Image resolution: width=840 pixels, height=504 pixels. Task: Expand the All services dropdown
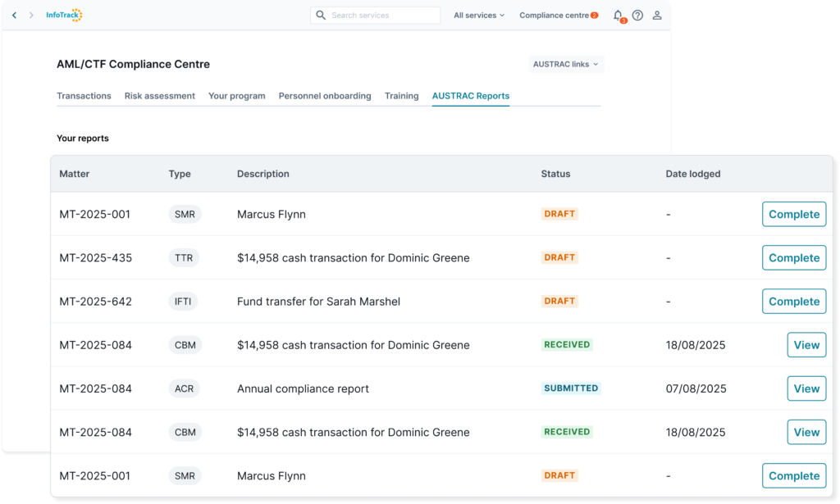479,16
